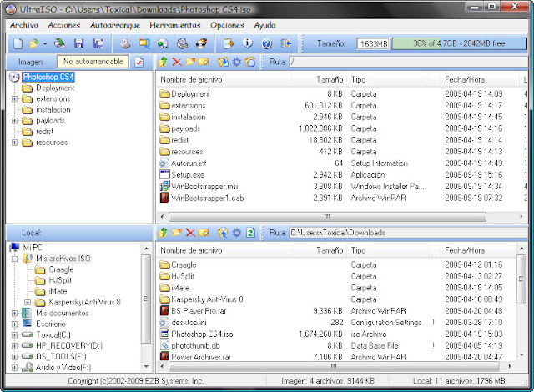Click the red X delete icon in image pane
The image size is (534, 392).
coord(177,62)
